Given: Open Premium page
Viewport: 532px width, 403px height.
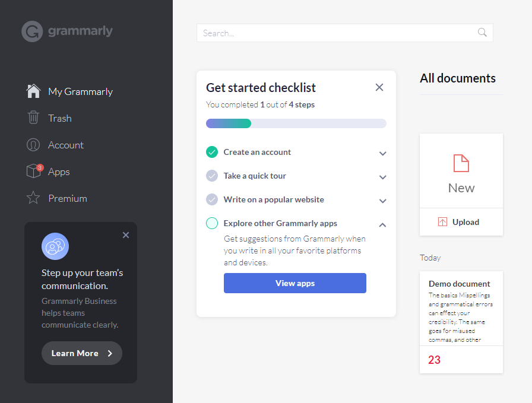Looking at the screenshot, I should tap(68, 198).
